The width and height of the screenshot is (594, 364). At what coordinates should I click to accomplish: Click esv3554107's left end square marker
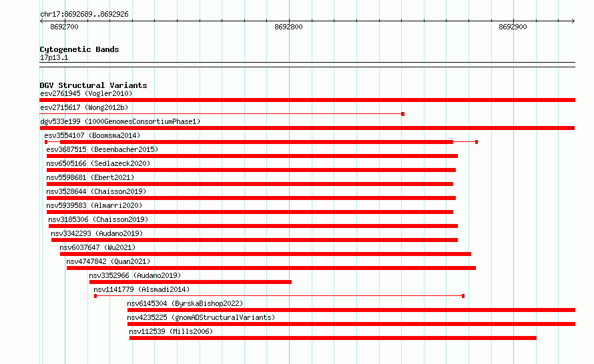tap(46, 142)
